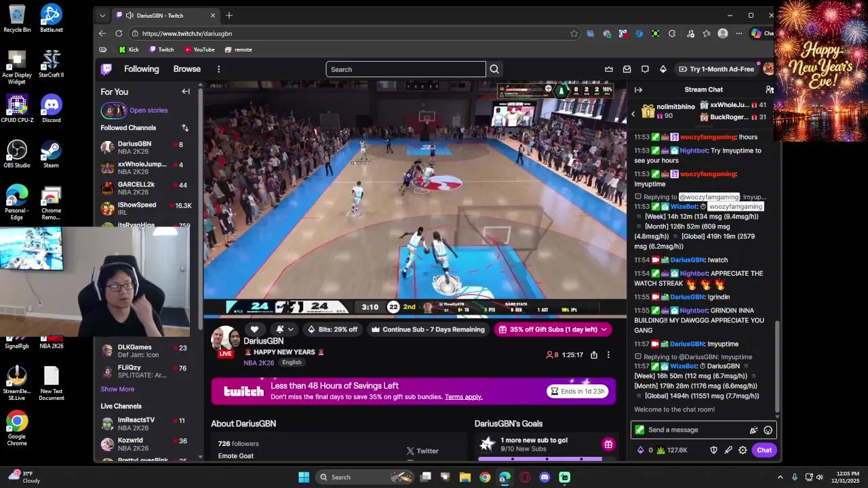This screenshot has height=488, width=868.
Task: Open Steam desktop icon
Action: click(51, 153)
